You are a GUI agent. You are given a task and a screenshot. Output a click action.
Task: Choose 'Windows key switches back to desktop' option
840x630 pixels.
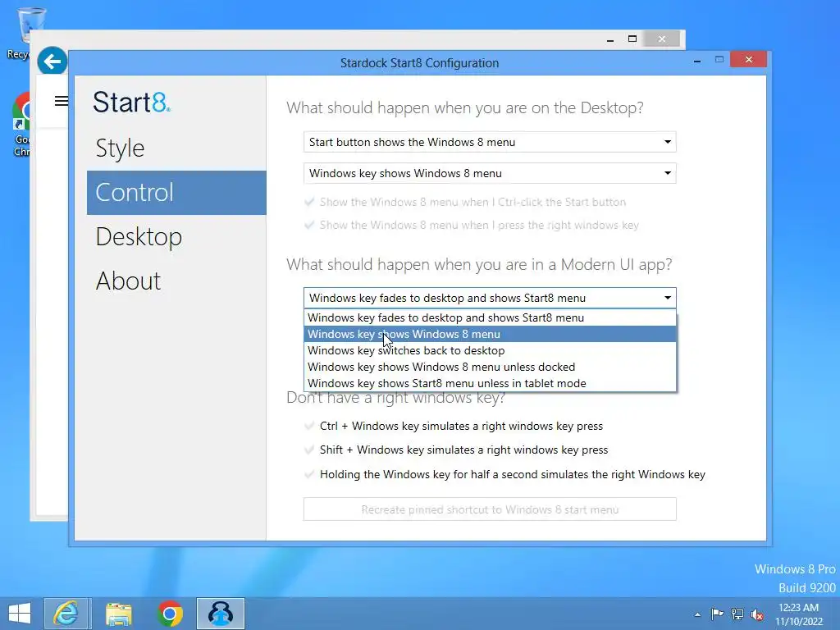[x=491, y=350]
